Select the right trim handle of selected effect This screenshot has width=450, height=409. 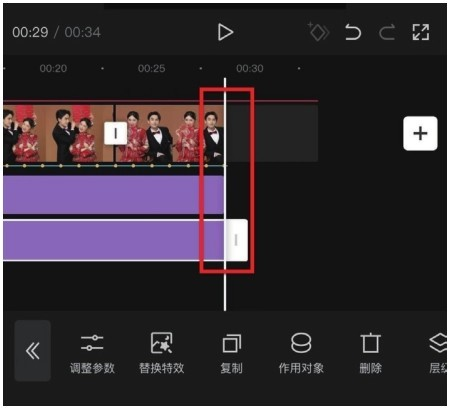coord(236,240)
